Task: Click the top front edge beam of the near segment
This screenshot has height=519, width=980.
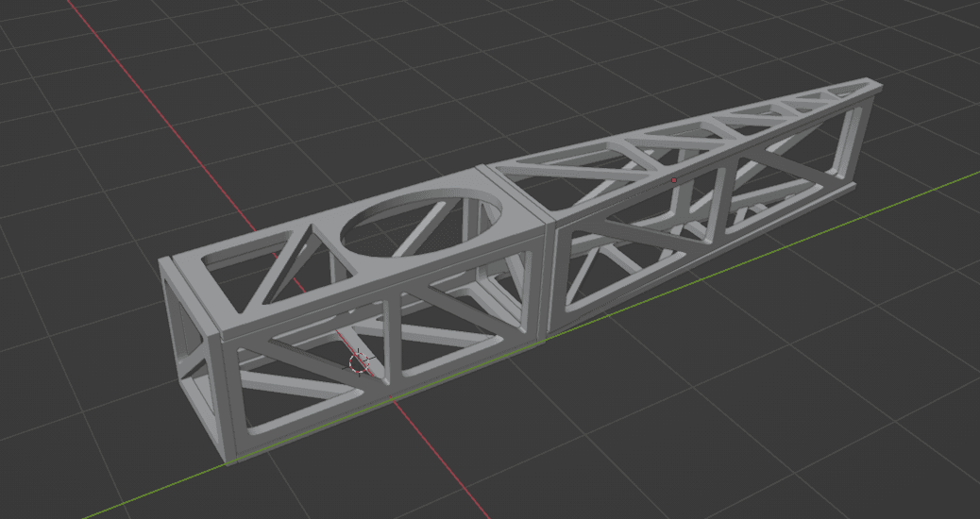Action: click(x=378, y=283)
